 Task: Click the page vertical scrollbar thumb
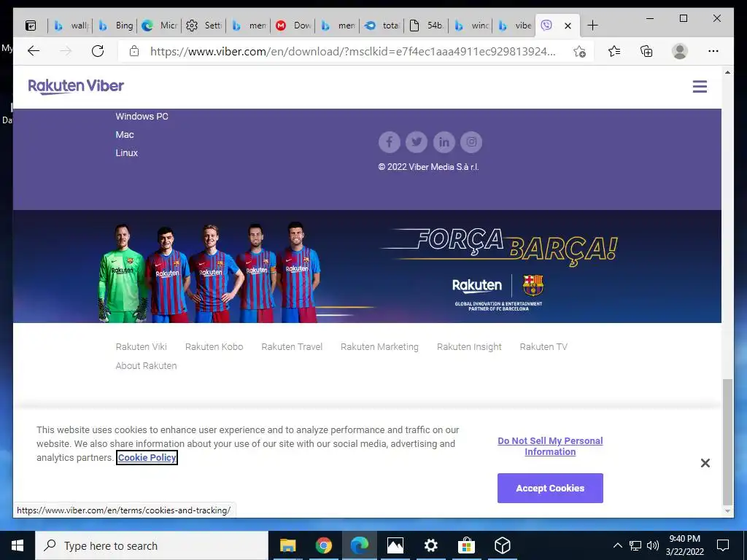coord(727,442)
